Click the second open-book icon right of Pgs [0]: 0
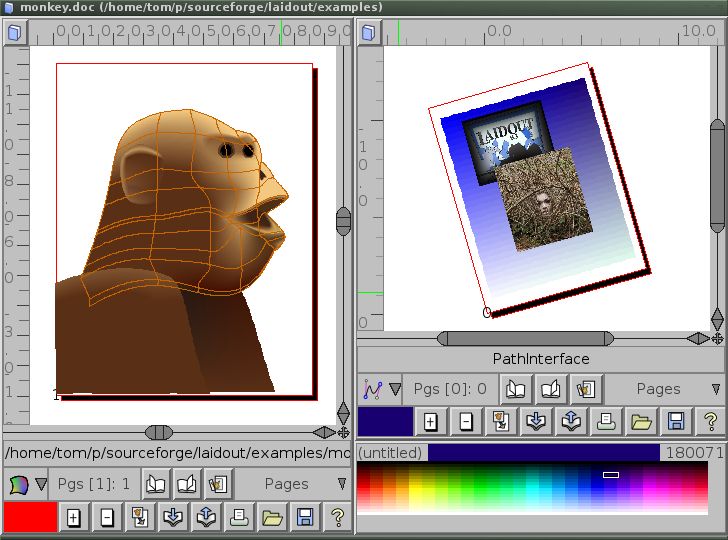Viewport: 728px width, 540px height. point(551,389)
